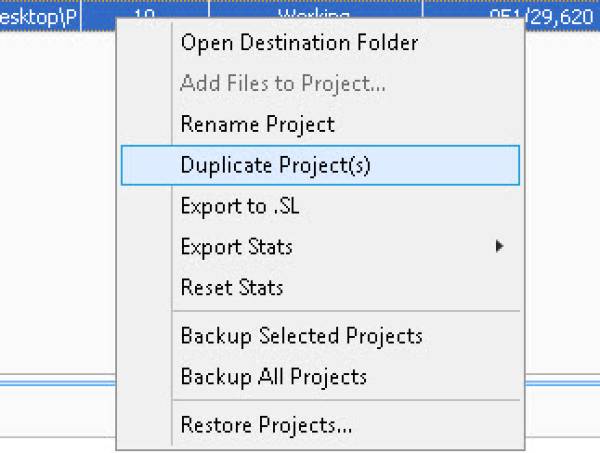Select Duplicate Project(s) menu entry
The image size is (600, 453).
(x=275, y=165)
